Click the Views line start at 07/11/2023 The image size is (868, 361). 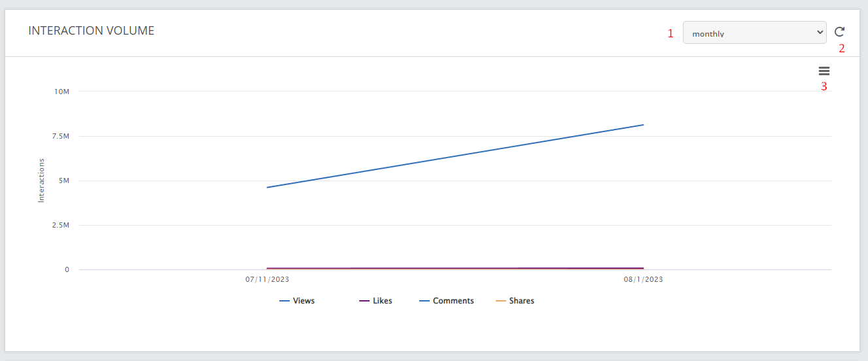coord(268,188)
